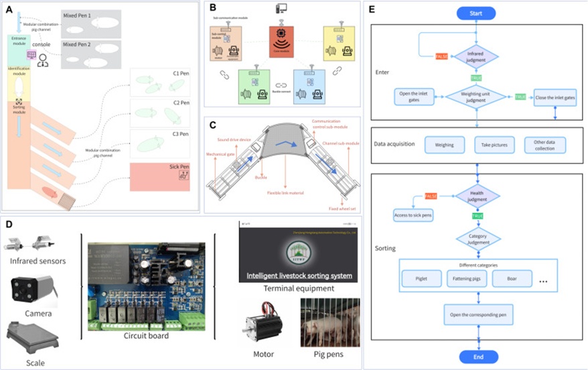Select the Piglet category box
Screen dimensions: 588x370
pyautogui.click(x=421, y=279)
